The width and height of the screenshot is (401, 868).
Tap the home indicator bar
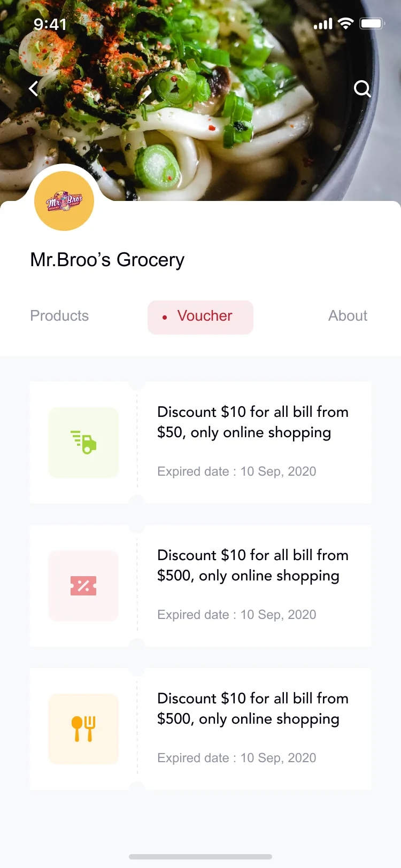pyautogui.click(x=200, y=857)
